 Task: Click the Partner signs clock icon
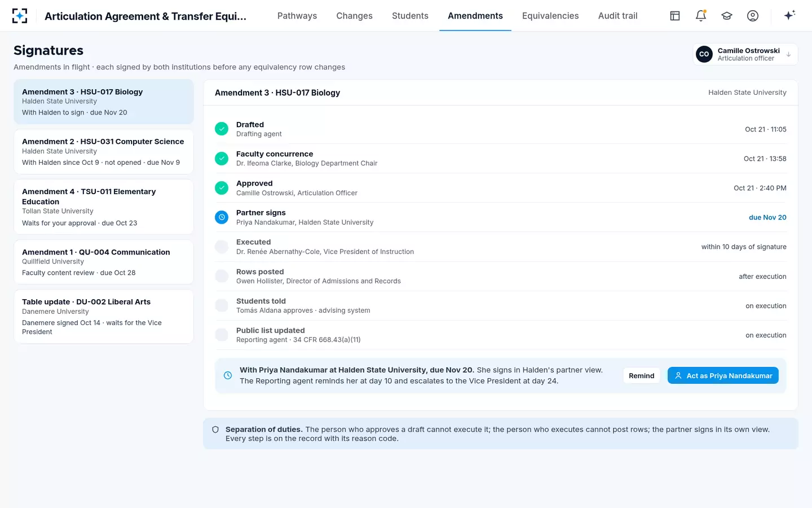pyautogui.click(x=222, y=217)
